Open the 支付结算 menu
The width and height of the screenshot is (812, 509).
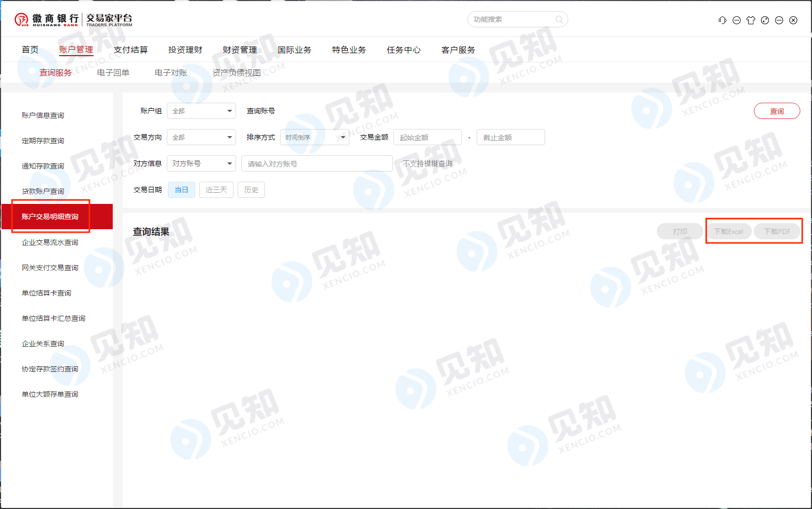click(x=130, y=50)
